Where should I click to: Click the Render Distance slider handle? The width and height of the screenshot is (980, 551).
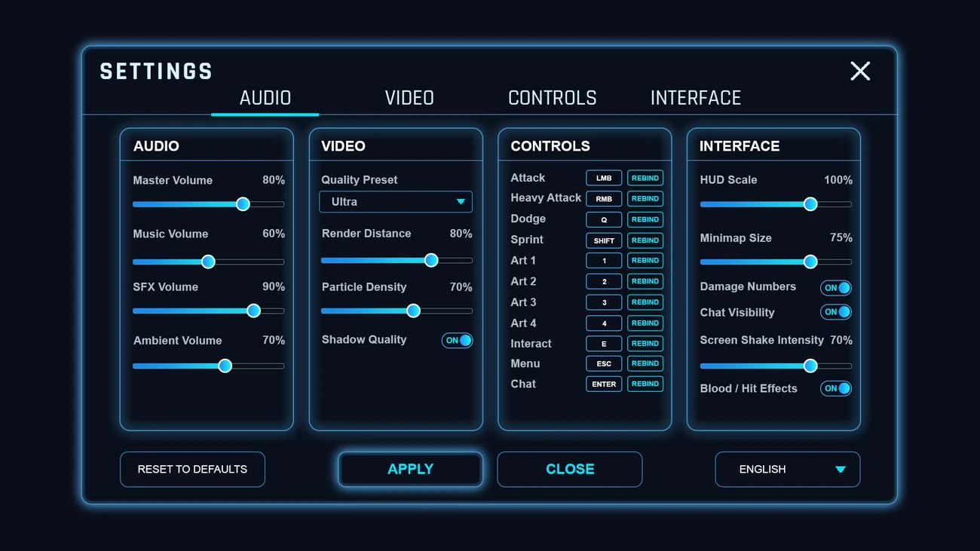pos(431,260)
